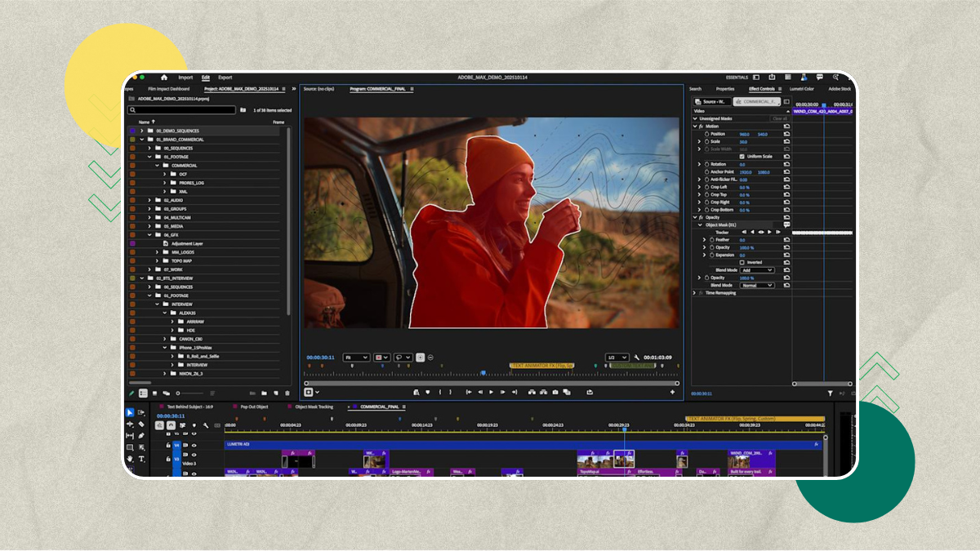Select the Selection arrow tool in timeline toolbar
The width and height of the screenshot is (980, 551).
coord(130,413)
